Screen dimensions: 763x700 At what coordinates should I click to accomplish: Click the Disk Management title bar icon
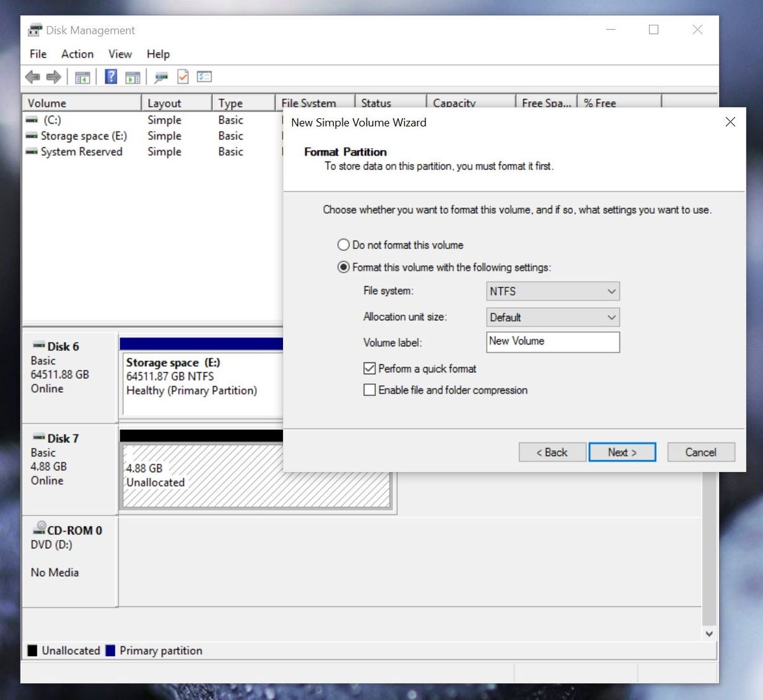(x=34, y=30)
